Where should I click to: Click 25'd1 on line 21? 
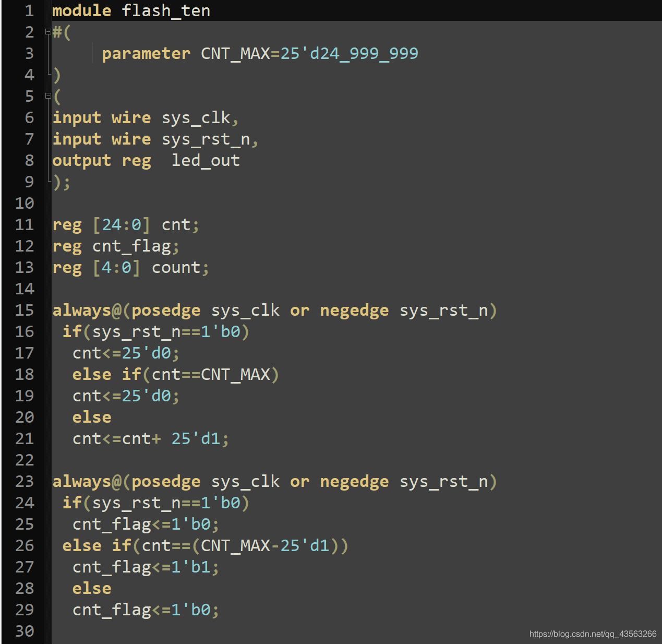(196, 439)
